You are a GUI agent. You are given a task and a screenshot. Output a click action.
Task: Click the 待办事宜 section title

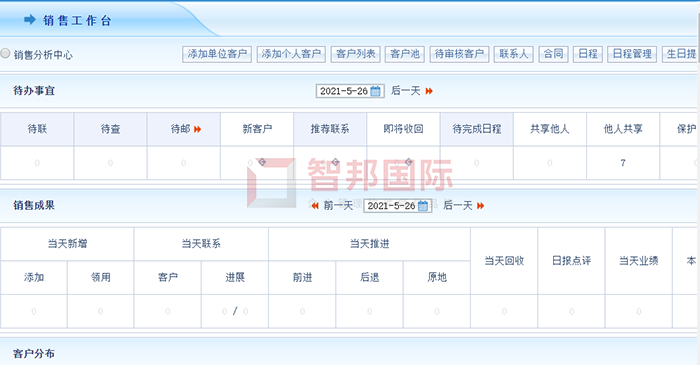point(34,91)
